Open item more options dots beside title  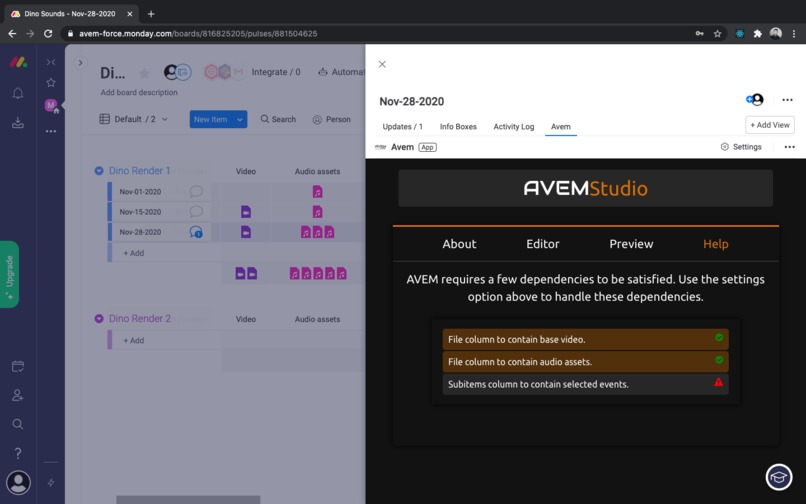coord(787,100)
